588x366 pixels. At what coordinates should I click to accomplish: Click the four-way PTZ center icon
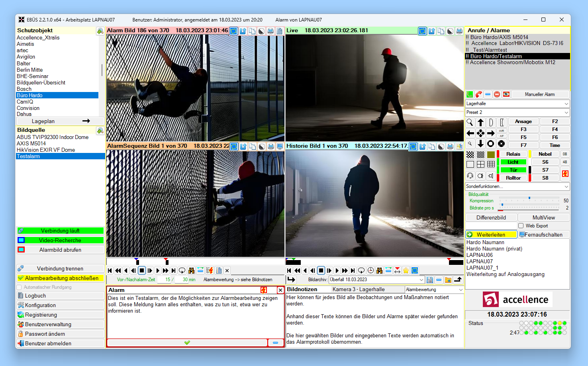tap(480, 133)
